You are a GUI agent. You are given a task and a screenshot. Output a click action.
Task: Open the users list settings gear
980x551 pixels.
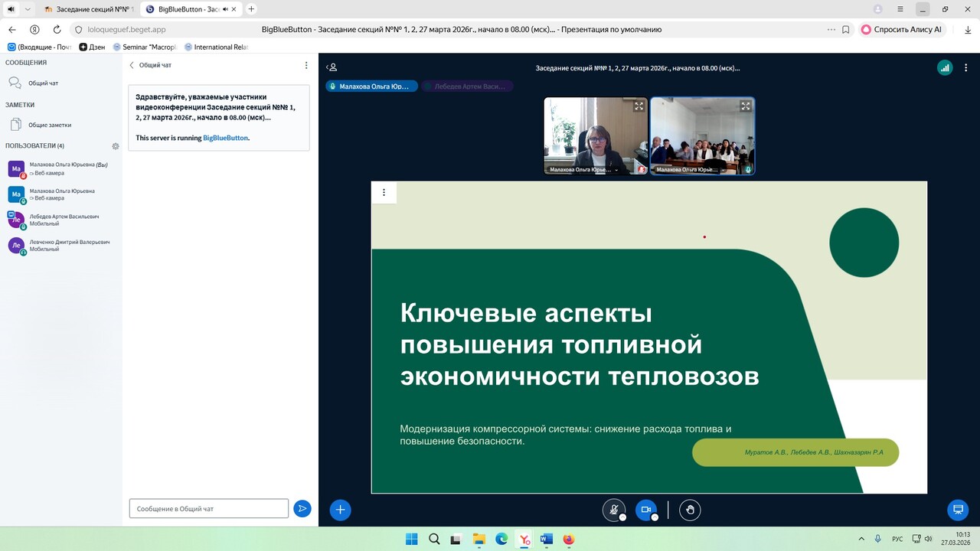(116, 145)
